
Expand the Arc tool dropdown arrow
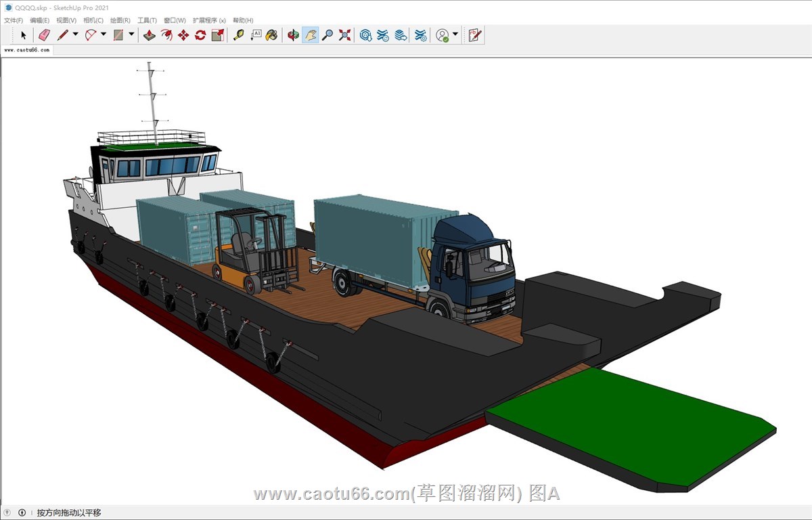pos(104,35)
